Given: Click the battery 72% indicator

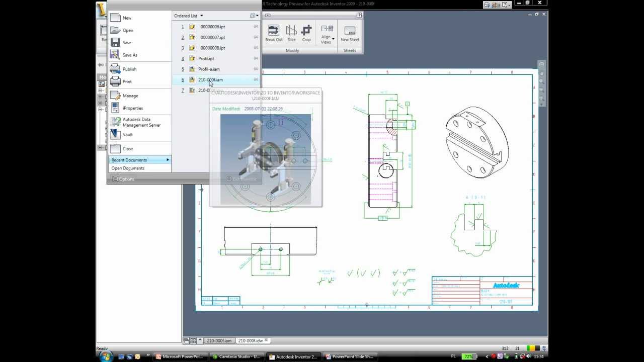Looking at the screenshot, I should pos(468,356).
